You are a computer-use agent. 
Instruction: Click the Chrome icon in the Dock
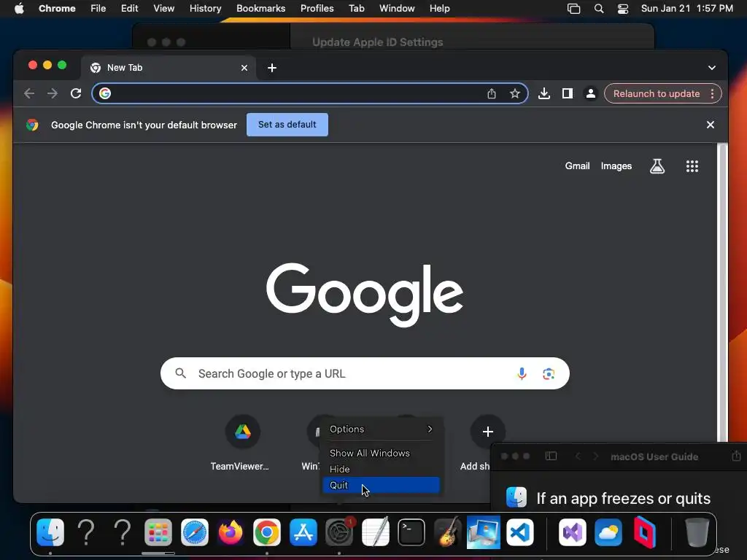point(267,532)
